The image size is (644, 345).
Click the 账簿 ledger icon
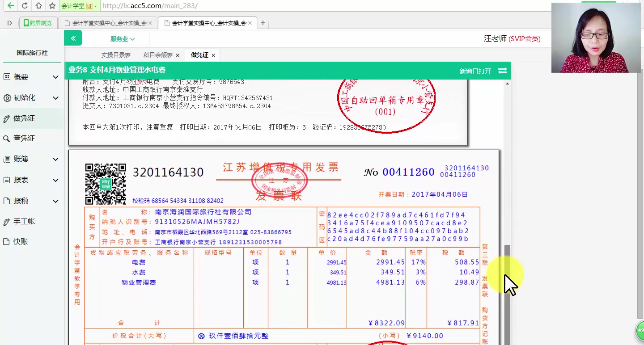click(x=7, y=159)
